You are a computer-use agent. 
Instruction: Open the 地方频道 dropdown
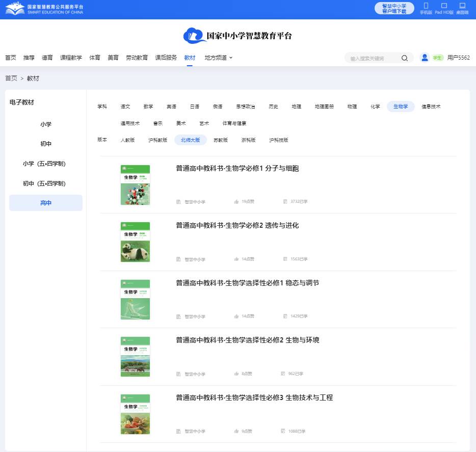click(215, 58)
